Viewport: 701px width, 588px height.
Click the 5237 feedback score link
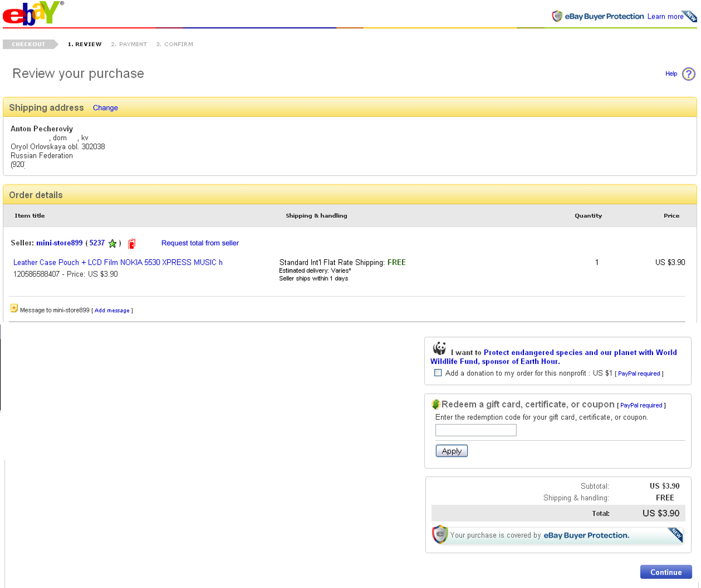pyautogui.click(x=97, y=243)
